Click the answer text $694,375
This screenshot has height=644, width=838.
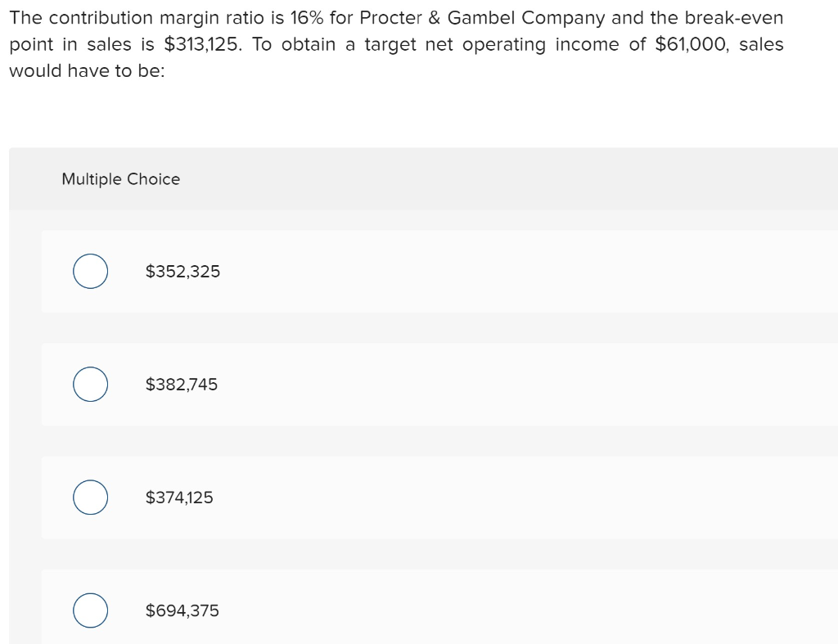(182, 610)
